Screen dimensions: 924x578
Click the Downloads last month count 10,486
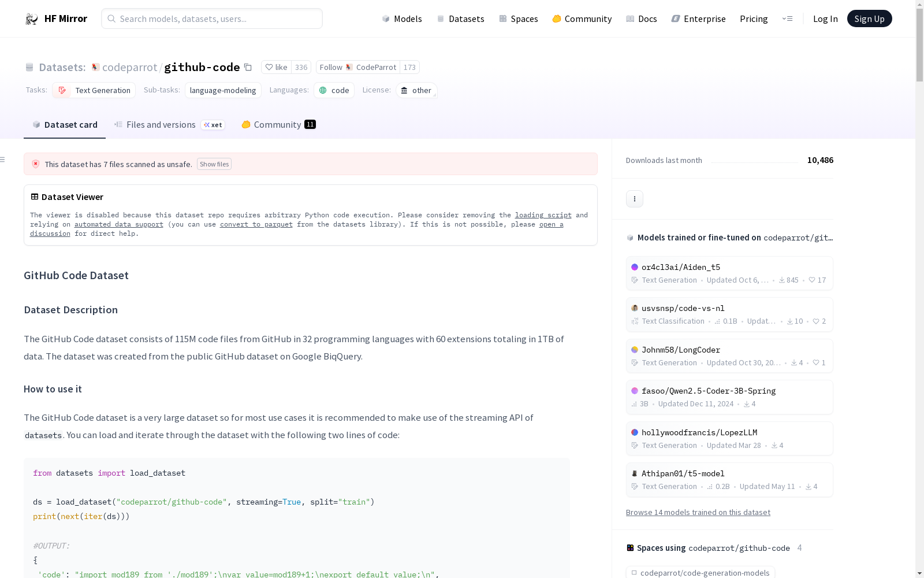click(820, 160)
